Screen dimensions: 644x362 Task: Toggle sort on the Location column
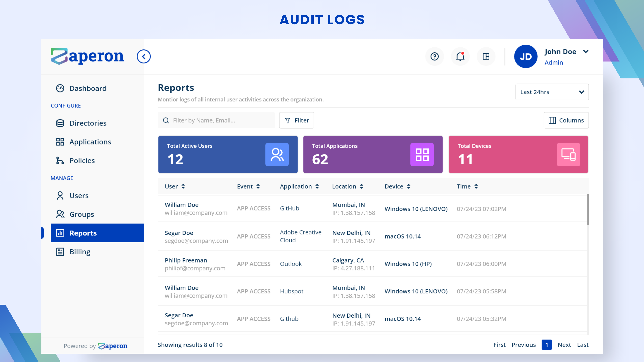(361, 186)
